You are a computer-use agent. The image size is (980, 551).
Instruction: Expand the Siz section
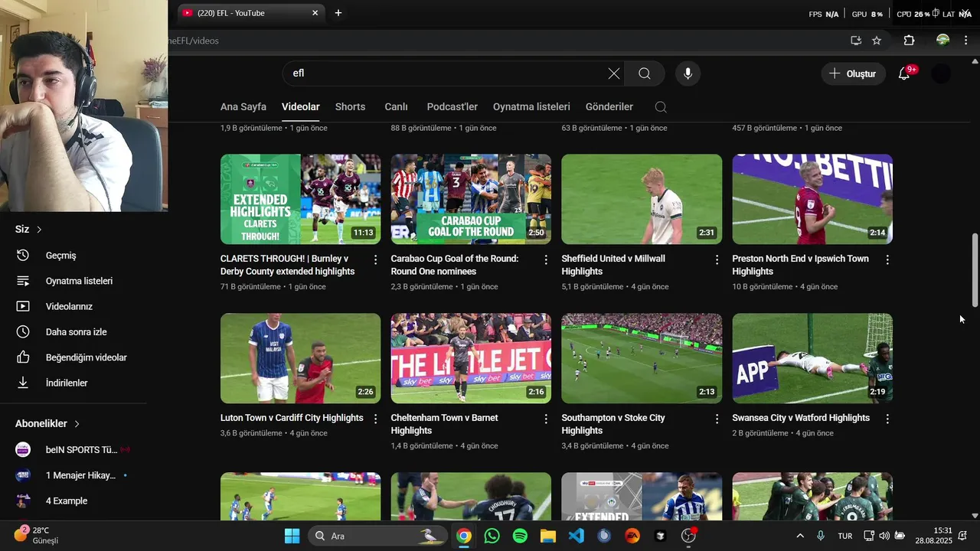coord(29,229)
